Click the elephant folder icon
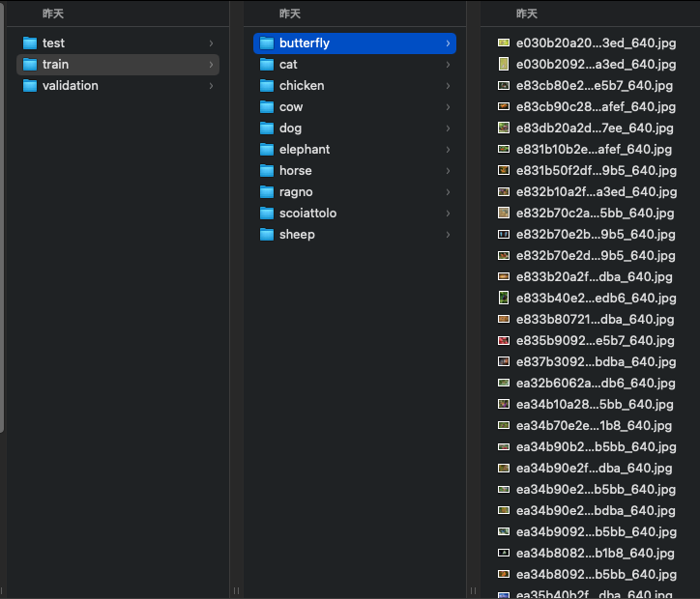The width and height of the screenshot is (700, 599). tap(267, 150)
